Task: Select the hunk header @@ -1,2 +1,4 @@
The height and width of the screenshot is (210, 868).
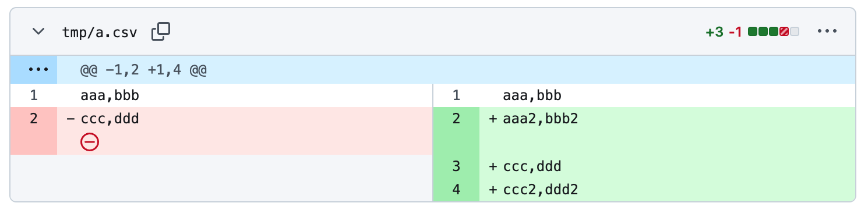Action: click(x=144, y=70)
